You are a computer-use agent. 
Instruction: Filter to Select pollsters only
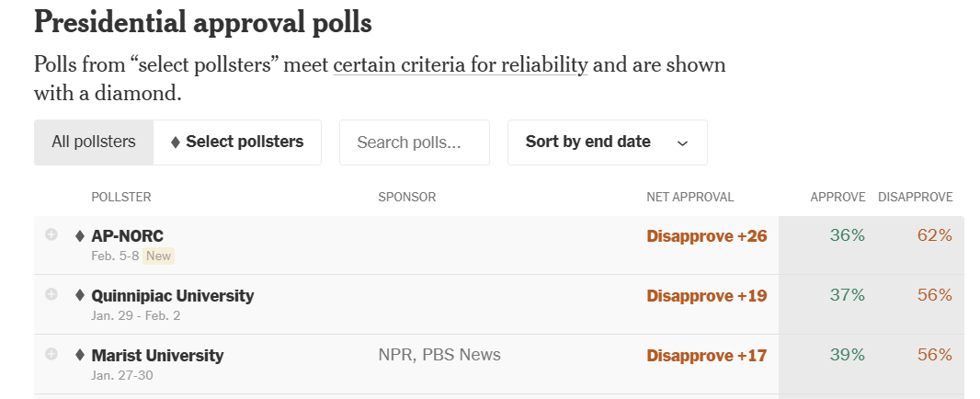(237, 142)
